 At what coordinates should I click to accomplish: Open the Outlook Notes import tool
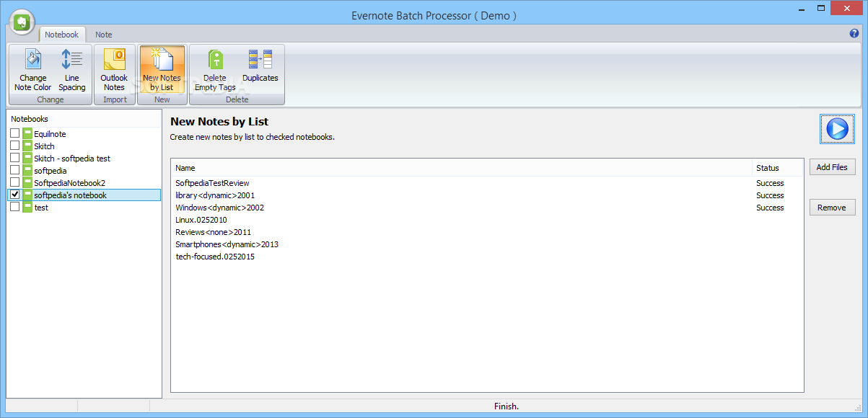coord(114,70)
